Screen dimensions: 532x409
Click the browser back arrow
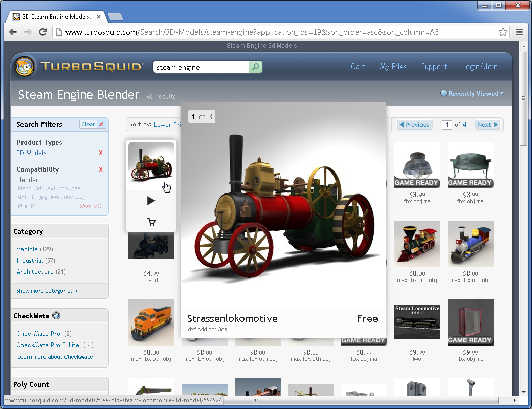[13, 32]
